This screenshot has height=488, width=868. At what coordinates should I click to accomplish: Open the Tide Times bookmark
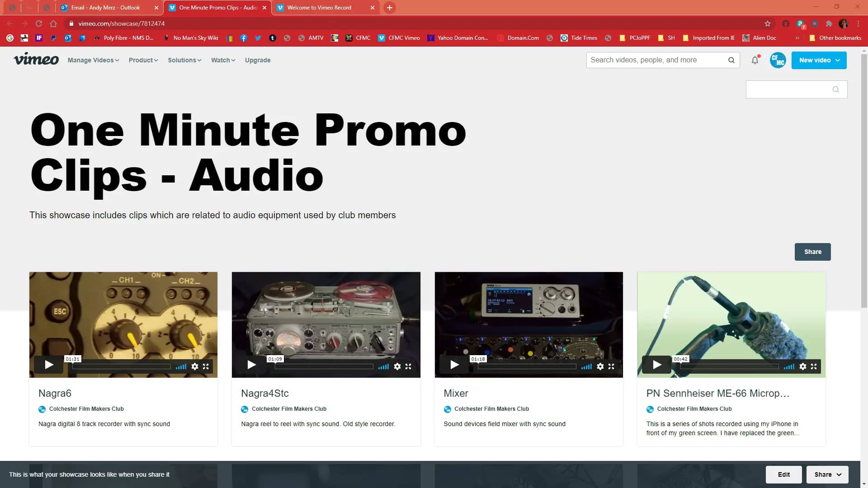click(579, 38)
